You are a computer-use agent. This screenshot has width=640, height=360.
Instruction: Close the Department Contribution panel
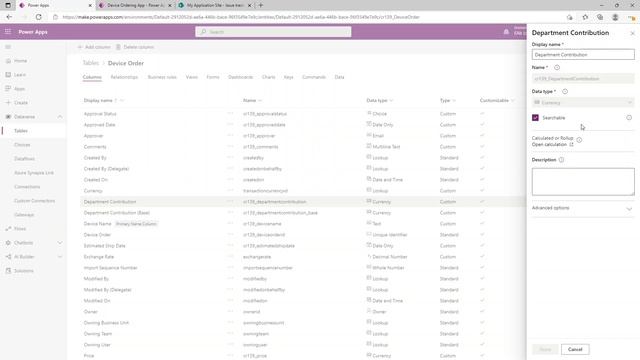point(632,33)
